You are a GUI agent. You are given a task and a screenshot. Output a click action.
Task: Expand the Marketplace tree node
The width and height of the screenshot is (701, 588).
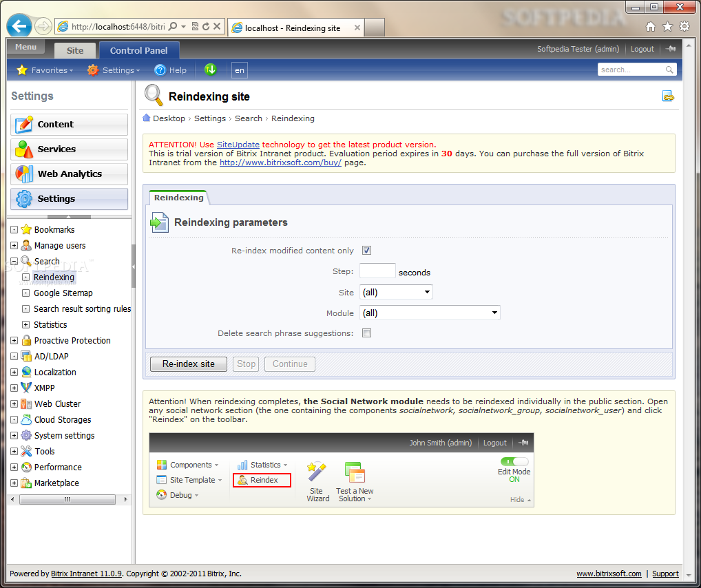pos(14,483)
